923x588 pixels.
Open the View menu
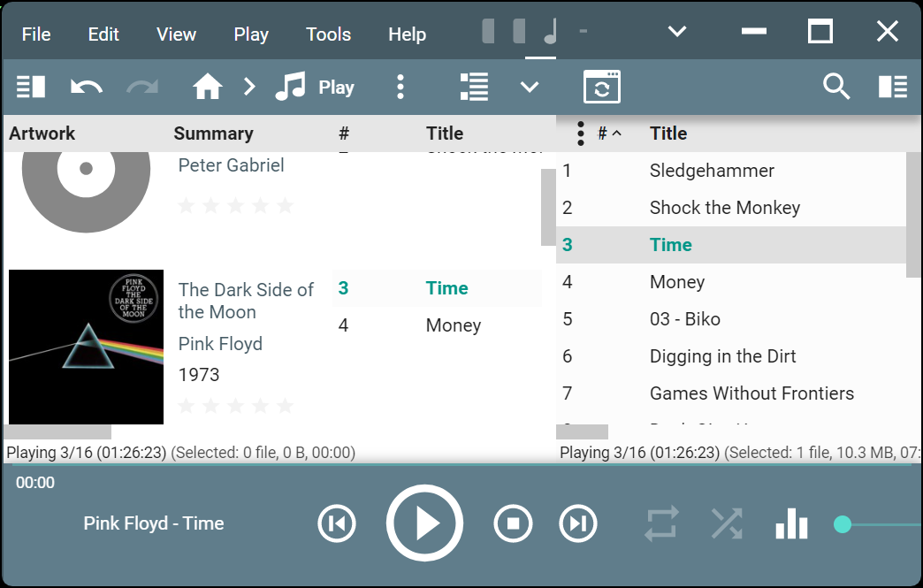[176, 34]
